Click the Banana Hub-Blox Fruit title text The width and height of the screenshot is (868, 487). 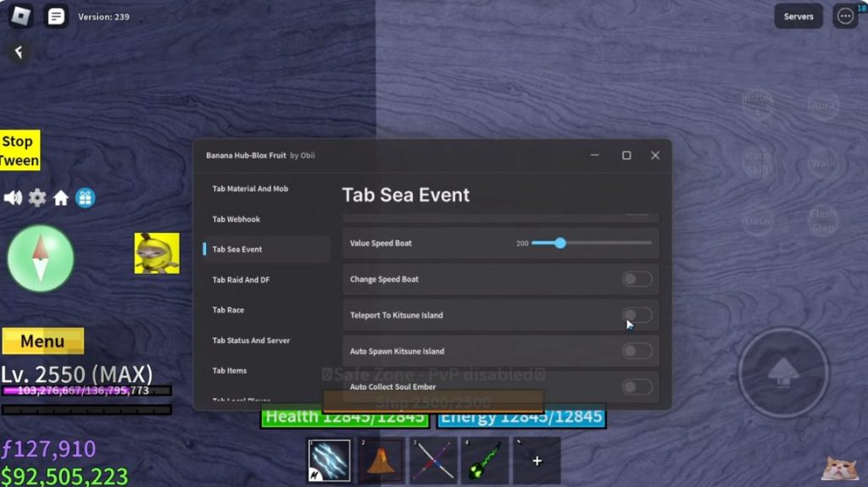pyautogui.click(x=246, y=156)
